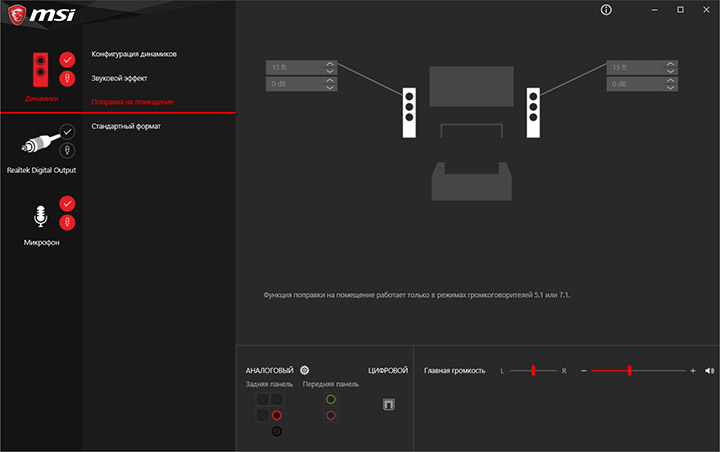Open Стандартный формат tab
720x452 pixels.
(126, 126)
